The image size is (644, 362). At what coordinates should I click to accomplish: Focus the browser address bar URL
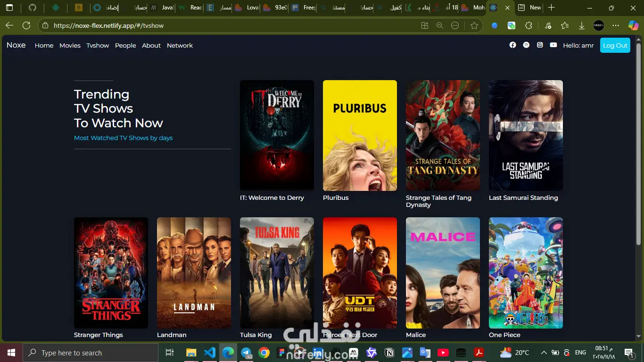[x=108, y=25]
